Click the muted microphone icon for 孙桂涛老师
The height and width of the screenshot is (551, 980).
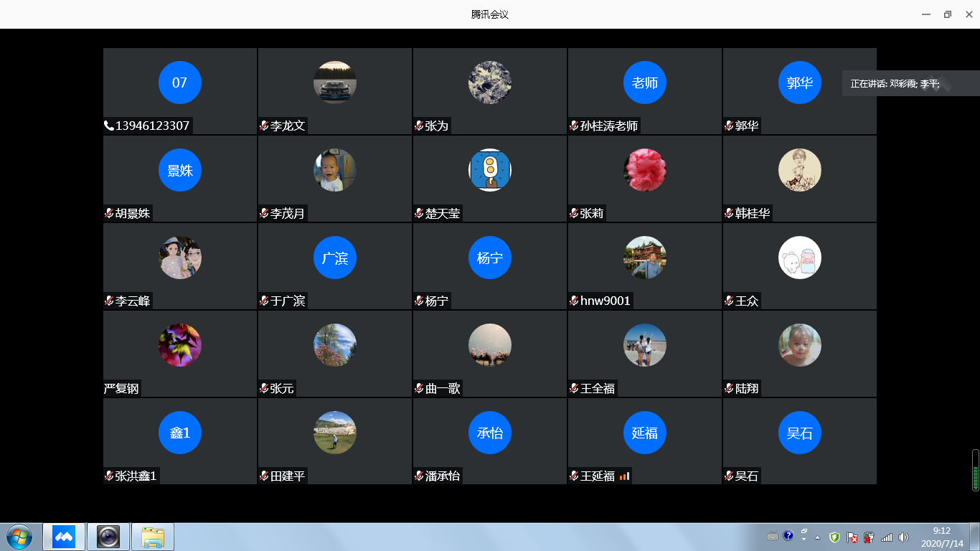click(x=574, y=126)
